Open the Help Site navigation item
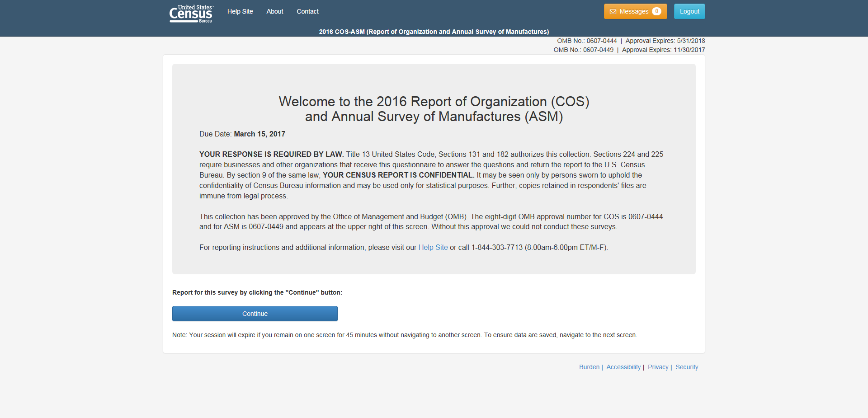This screenshot has width=868, height=418. tap(240, 12)
